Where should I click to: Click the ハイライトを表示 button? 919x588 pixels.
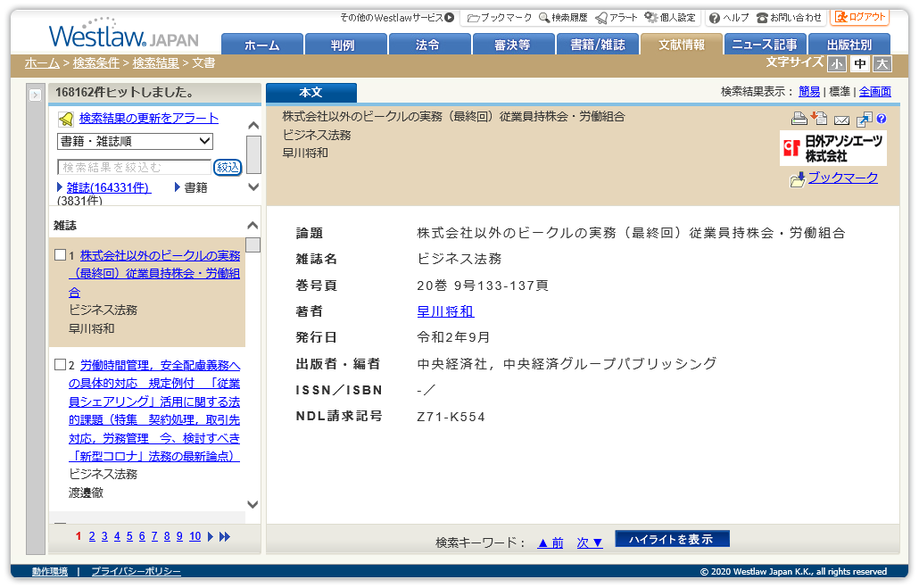pos(671,538)
